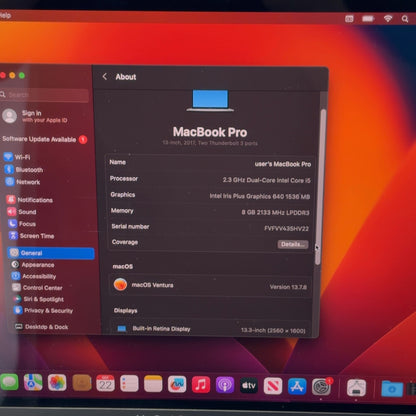Open the Wi-Fi status menu icon

point(388,18)
